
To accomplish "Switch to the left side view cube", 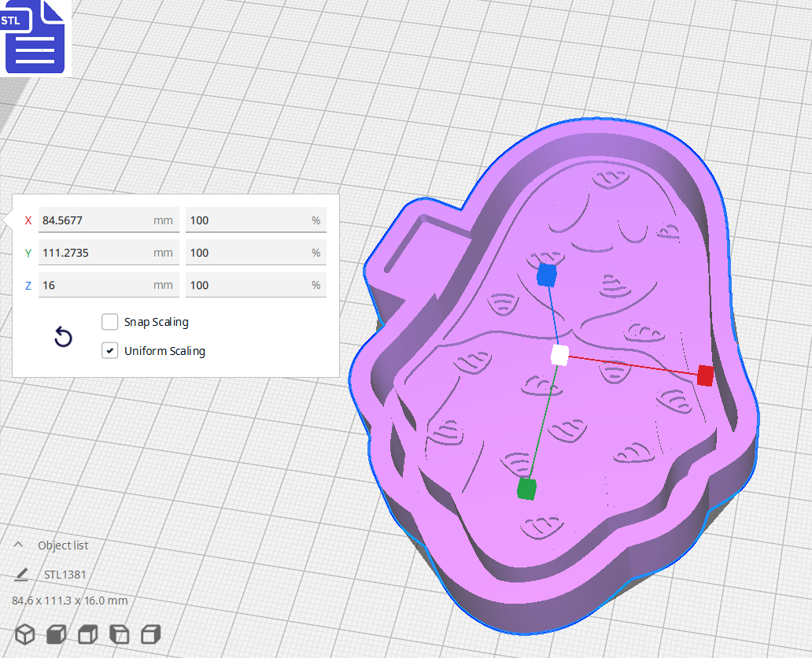I will tap(119, 634).
